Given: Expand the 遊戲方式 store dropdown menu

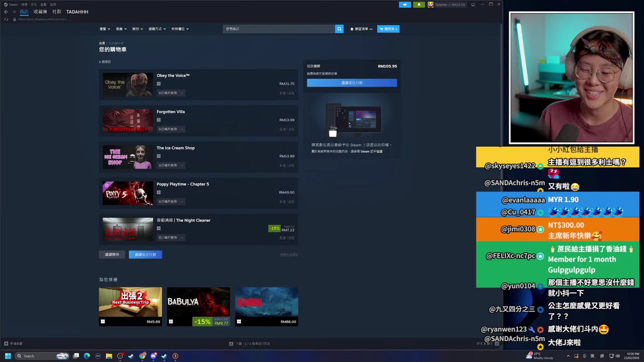Looking at the screenshot, I should 157,29.
